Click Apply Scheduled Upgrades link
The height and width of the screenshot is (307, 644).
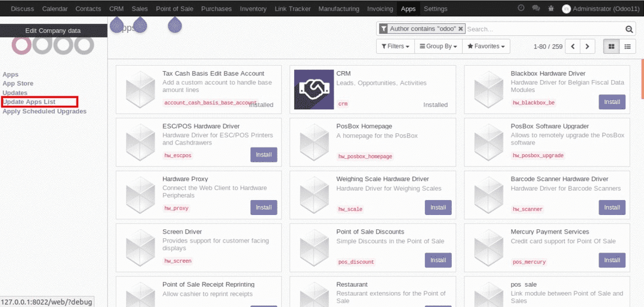pos(44,111)
